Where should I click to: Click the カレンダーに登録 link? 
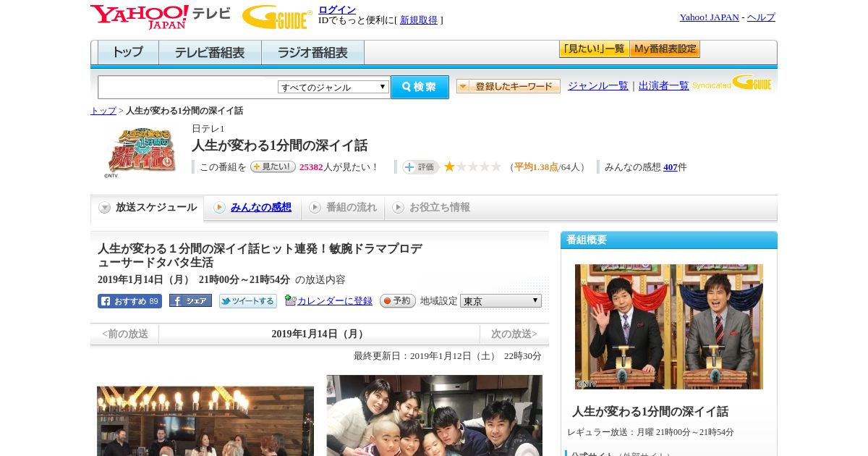tap(335, 300)
